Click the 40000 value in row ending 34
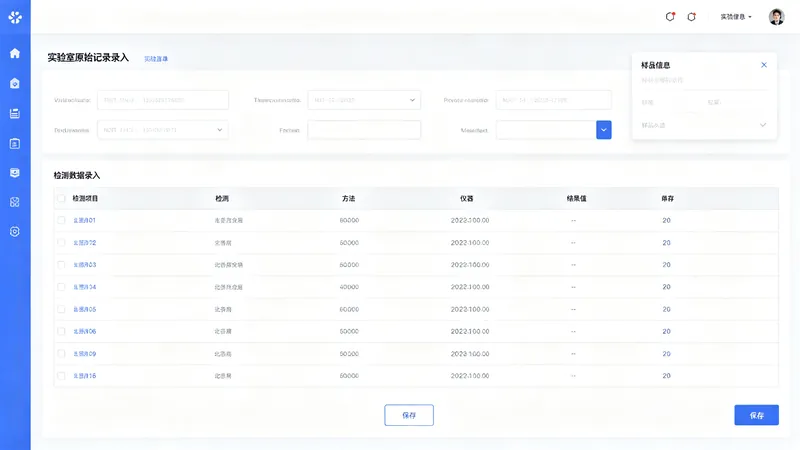Image resolution: width=800 pixels, height=450 pixels. (349, 287)
